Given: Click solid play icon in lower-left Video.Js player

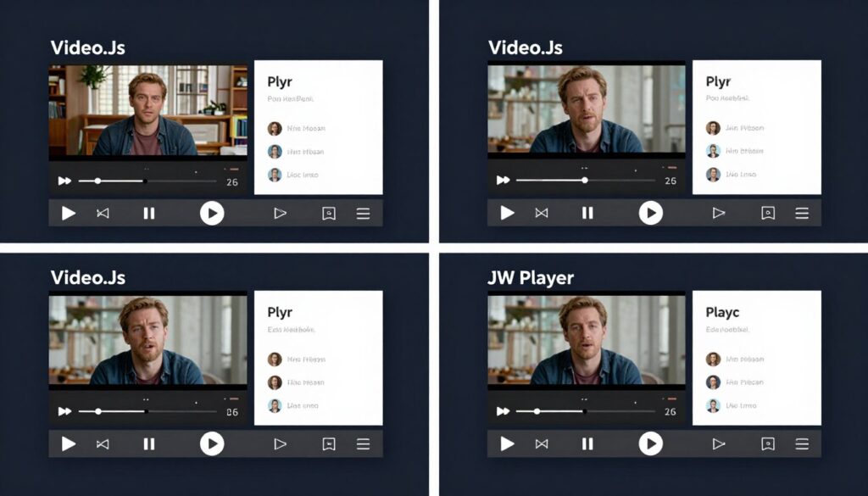Looking at the screenshot, I should 68,444.
